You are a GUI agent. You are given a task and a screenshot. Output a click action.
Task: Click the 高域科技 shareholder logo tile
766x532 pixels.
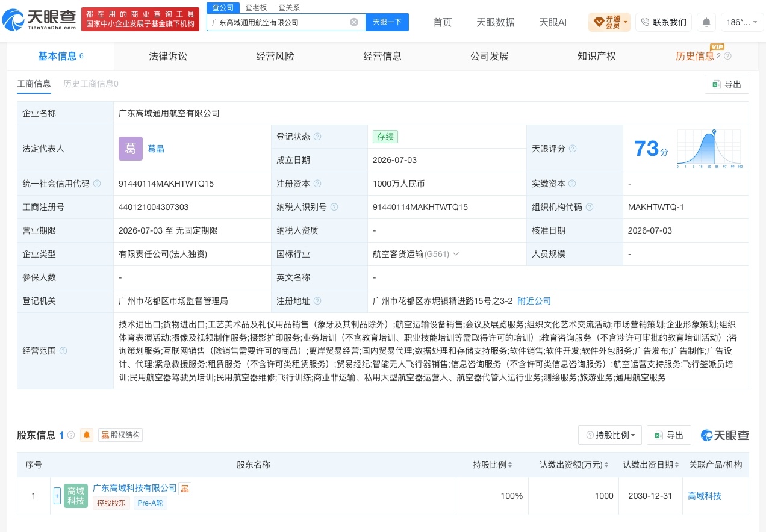click(76, 496)
